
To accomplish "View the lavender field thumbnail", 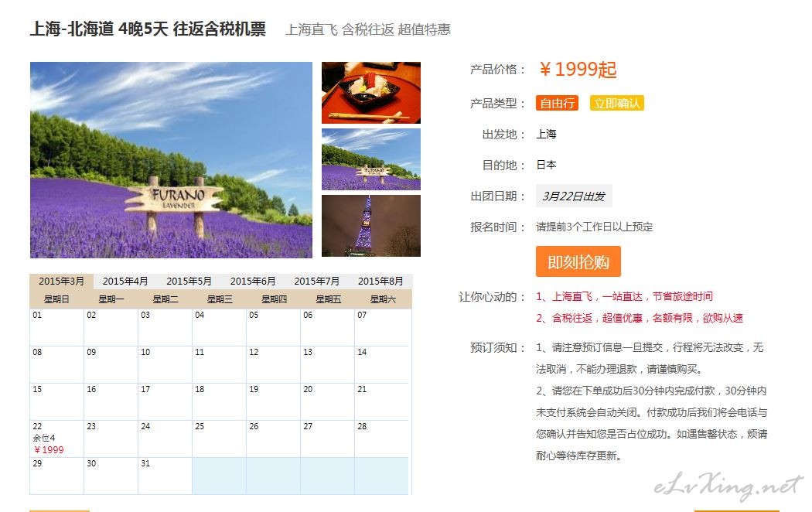I will point(370,159).
